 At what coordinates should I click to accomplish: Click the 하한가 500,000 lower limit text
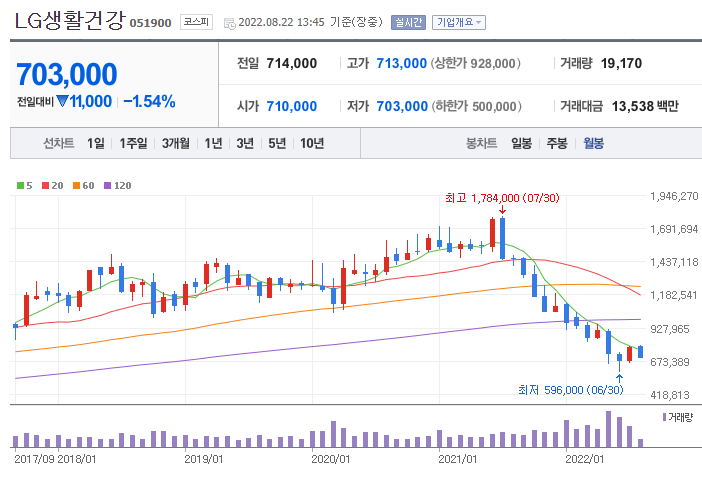[477, 107]
